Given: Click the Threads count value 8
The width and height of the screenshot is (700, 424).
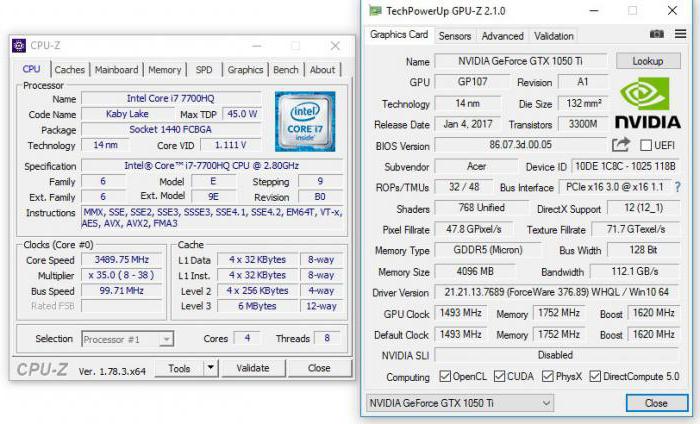Looking at the screenshot, I should pos(327,338).
